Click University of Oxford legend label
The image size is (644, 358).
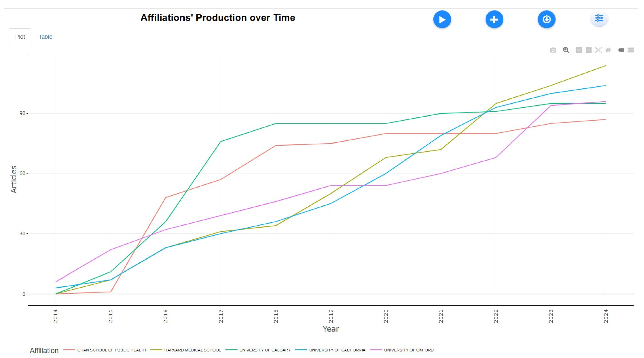point(409,350)
